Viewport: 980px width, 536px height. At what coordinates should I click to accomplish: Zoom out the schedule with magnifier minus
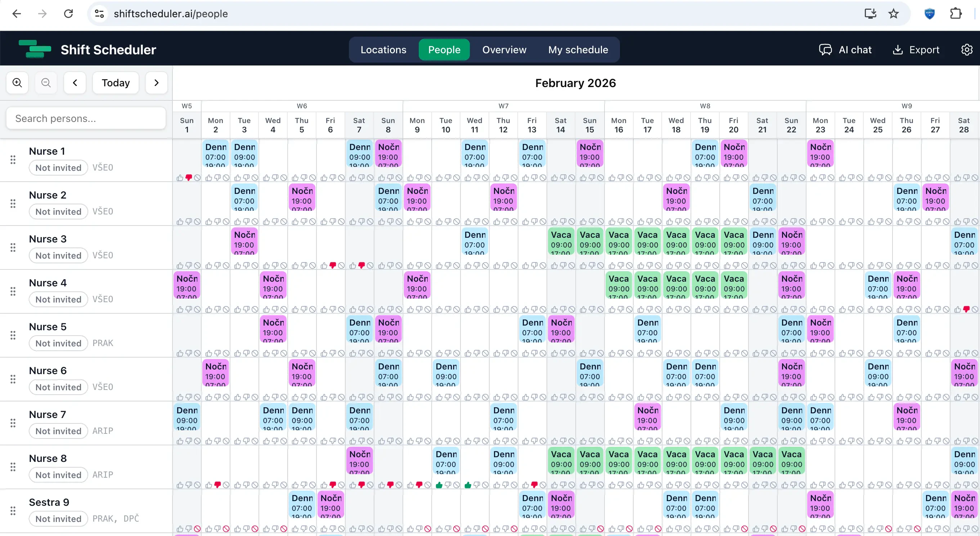(46, 82)
